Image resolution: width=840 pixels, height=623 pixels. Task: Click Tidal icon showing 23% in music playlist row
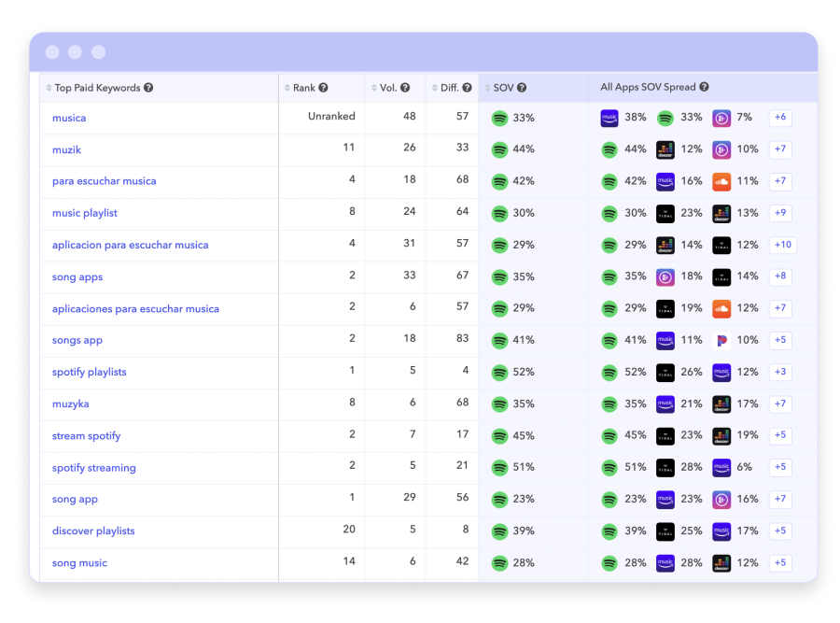[x=665, y=213]
